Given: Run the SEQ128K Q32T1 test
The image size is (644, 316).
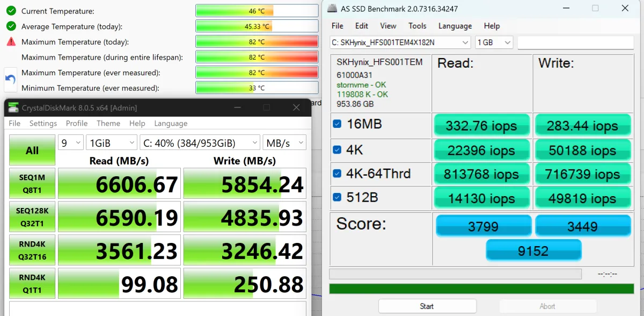Looking at the screenshot, I should pyautogui.click(x=32, y=217).
